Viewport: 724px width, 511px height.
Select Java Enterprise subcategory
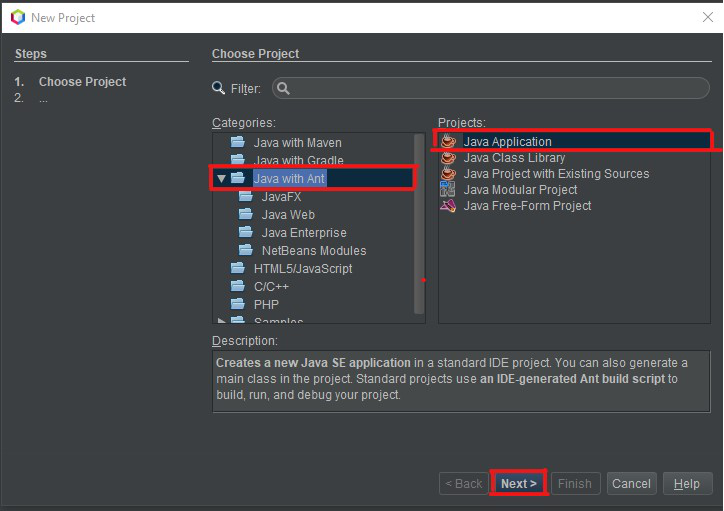point(304,233)
